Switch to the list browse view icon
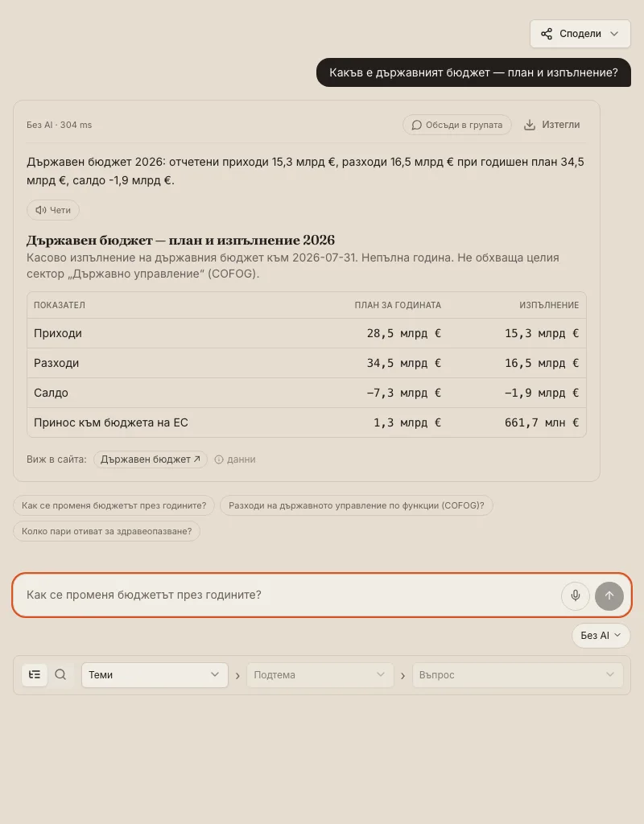The height and width of the screenshot is (824, 644). [x=35, y=674]
